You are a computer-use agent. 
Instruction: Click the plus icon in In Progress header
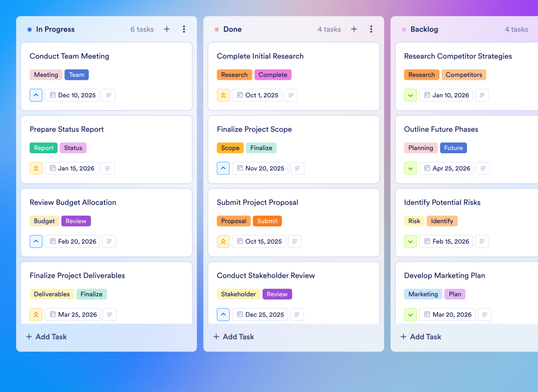pos(167,29)
